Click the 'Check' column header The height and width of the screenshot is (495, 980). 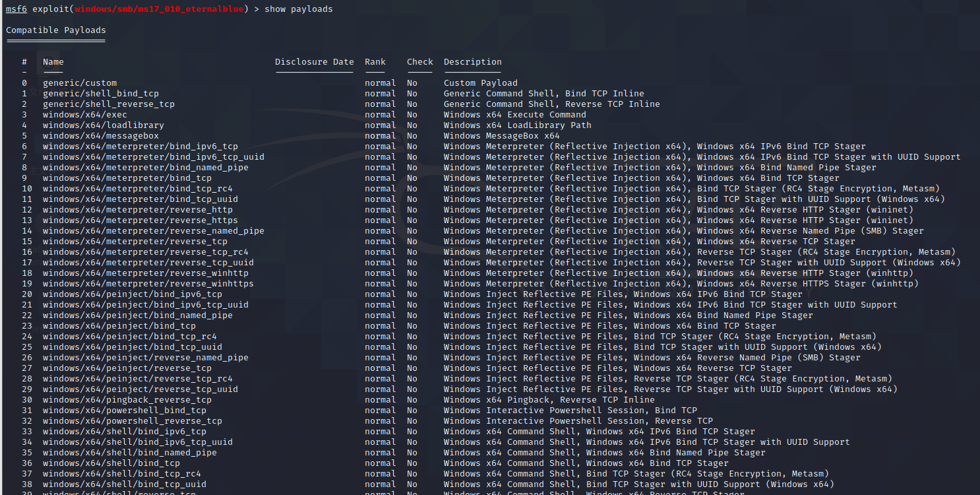click(x=420, y=62)
